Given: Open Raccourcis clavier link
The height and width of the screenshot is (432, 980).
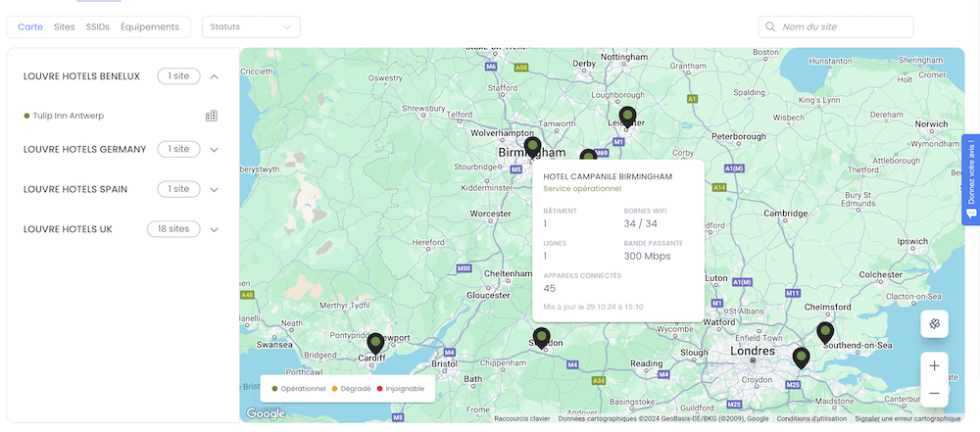Looking at the screenshot, I should (522, 419).
